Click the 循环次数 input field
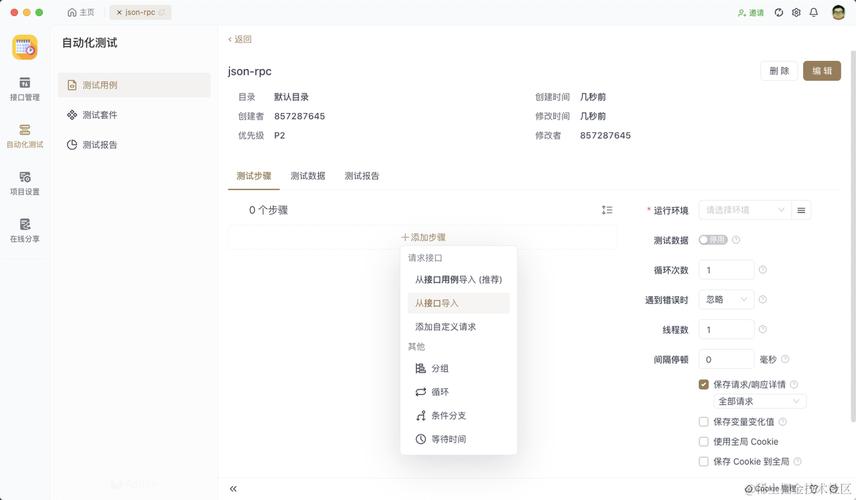The height and width of the screenshot is (500, 856). pos(726,270)
